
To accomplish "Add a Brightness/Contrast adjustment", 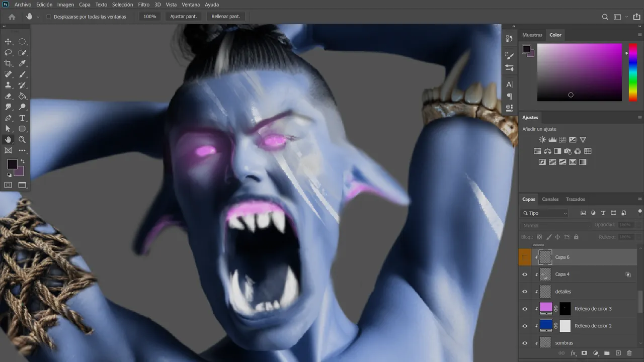I will point(542,140).
